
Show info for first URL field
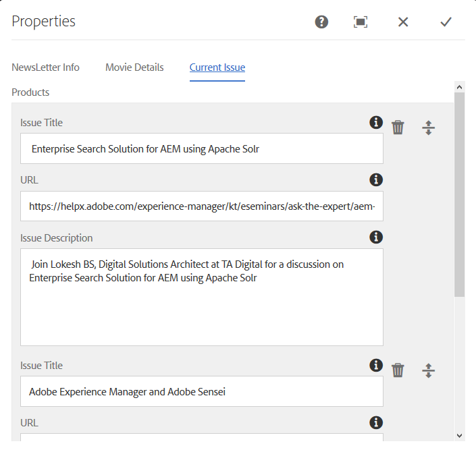coord(376,180)
